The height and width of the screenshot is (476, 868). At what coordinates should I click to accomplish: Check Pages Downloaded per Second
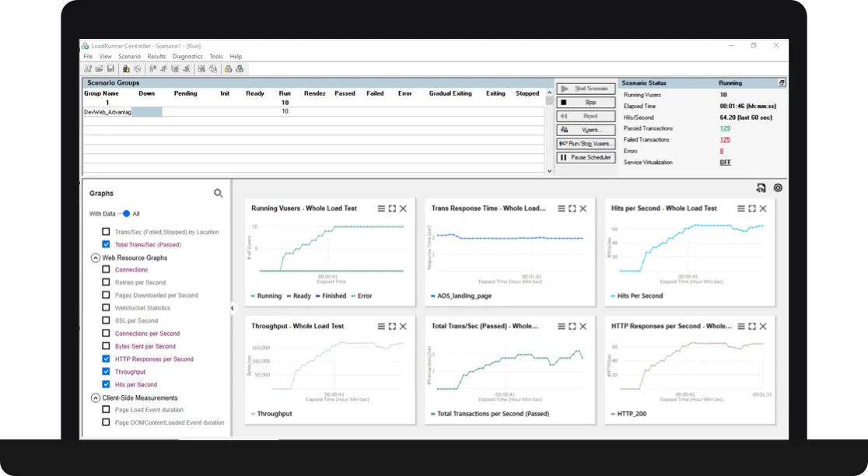(107, 296)
